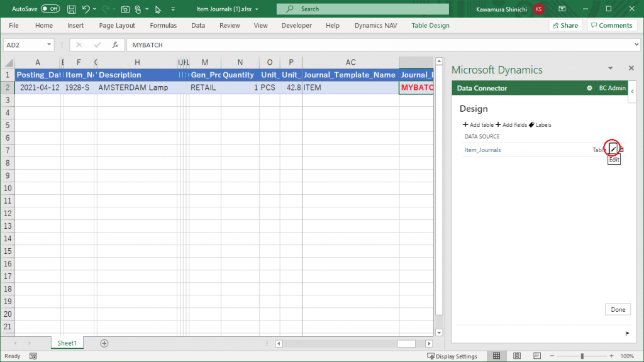Click the vertical scrollbar up arrow

point(439,61)
